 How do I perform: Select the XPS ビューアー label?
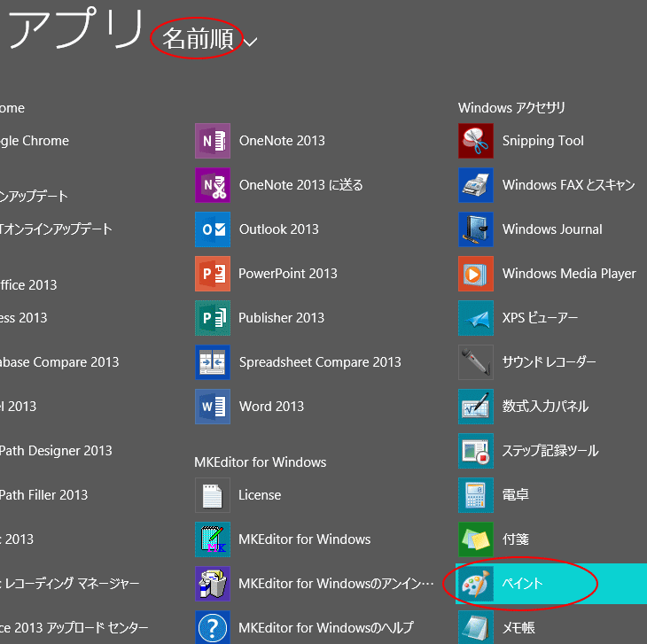540,317
